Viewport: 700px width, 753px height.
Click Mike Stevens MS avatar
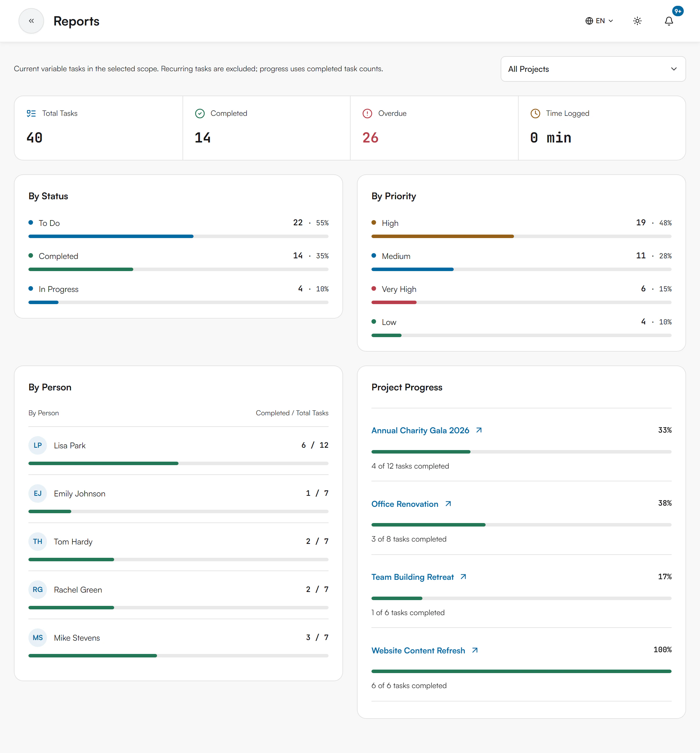pos(37,637)
